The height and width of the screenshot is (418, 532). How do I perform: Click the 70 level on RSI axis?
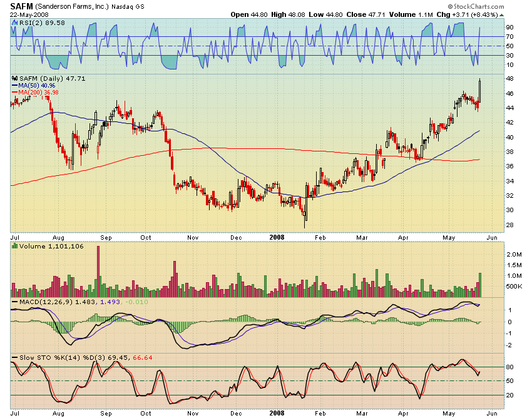[x=509, y=37]
